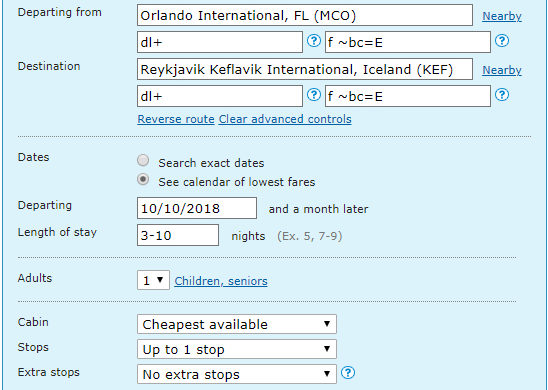Open help icon beside departure extension codes field
Screen dimensions: 548x390
click(x=502, y=41)
